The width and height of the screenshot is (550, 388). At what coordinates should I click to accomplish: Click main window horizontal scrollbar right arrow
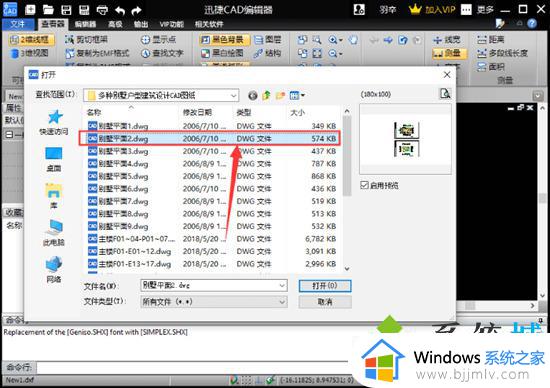pyautogui.click(x=532, y=305)
